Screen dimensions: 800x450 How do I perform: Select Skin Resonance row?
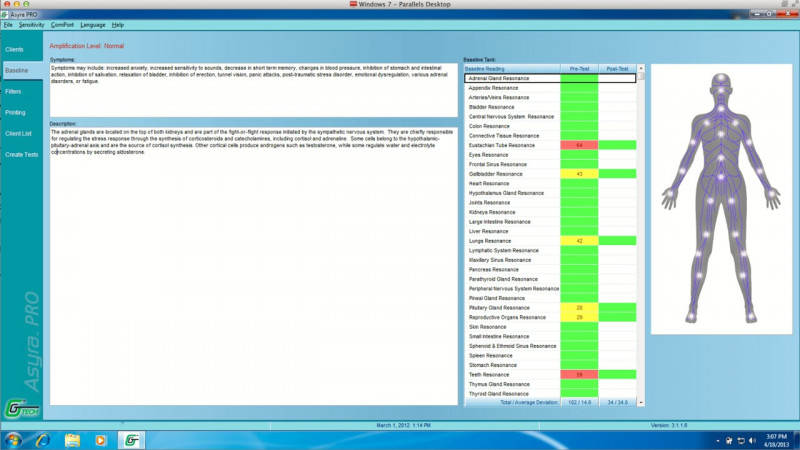[x=550, y=327]
